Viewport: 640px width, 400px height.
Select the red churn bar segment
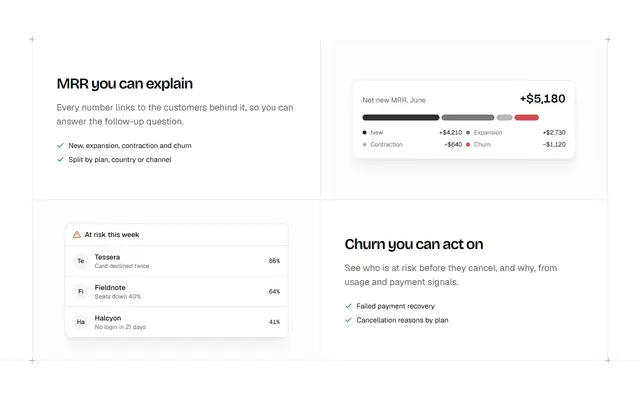tap(527, 118)
